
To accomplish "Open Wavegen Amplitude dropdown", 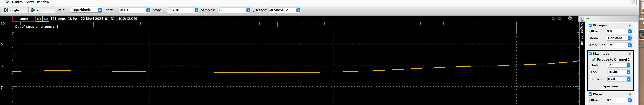I will [x=630, y=45].
